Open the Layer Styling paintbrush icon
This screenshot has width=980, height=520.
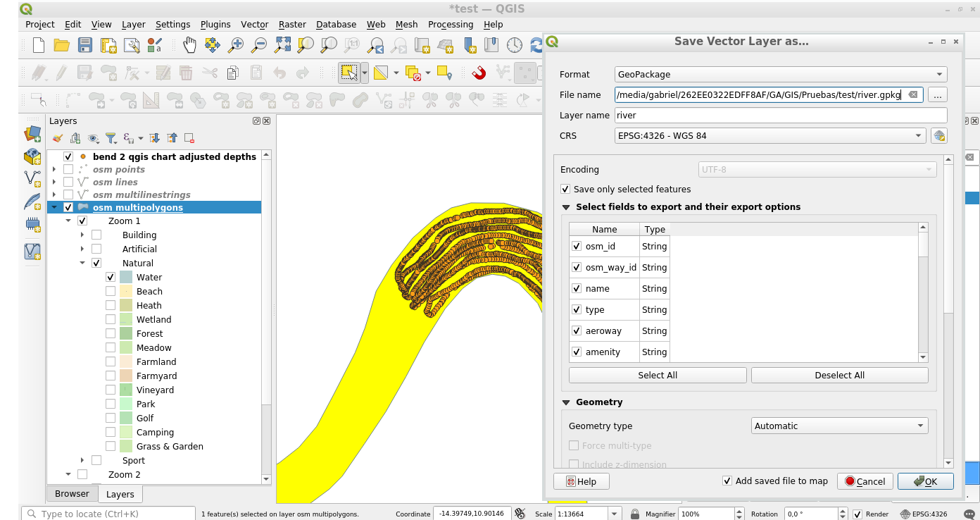click(x=58, y=138)
